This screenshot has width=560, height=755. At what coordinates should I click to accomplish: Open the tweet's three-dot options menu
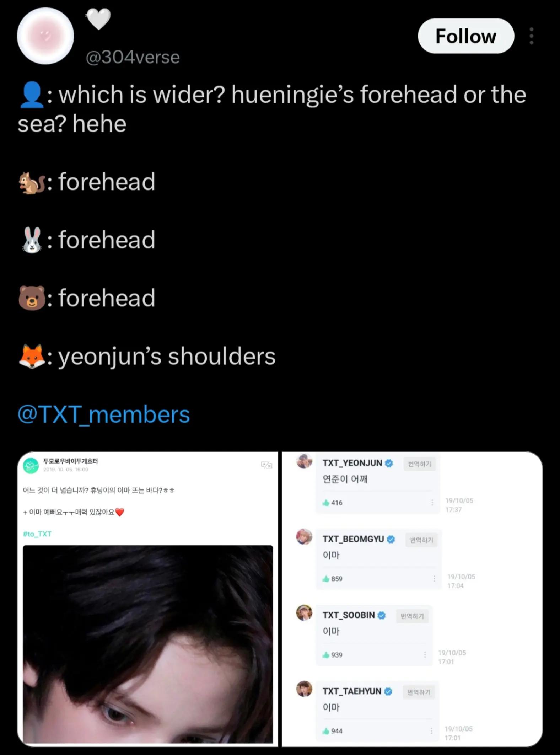(531, 36)
